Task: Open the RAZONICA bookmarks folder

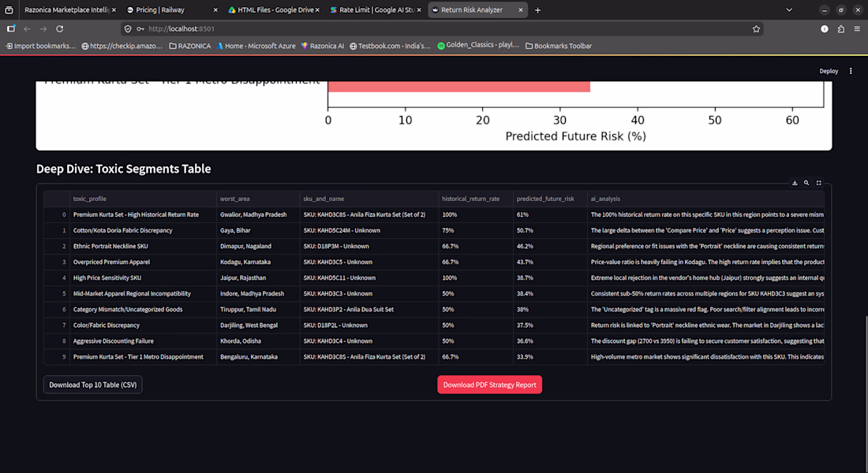Action: coord(190,46)
